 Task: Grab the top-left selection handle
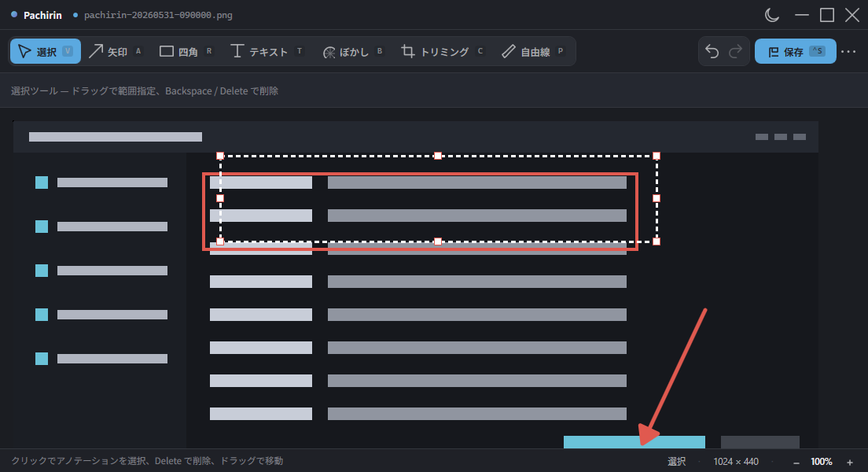point(220,156)
